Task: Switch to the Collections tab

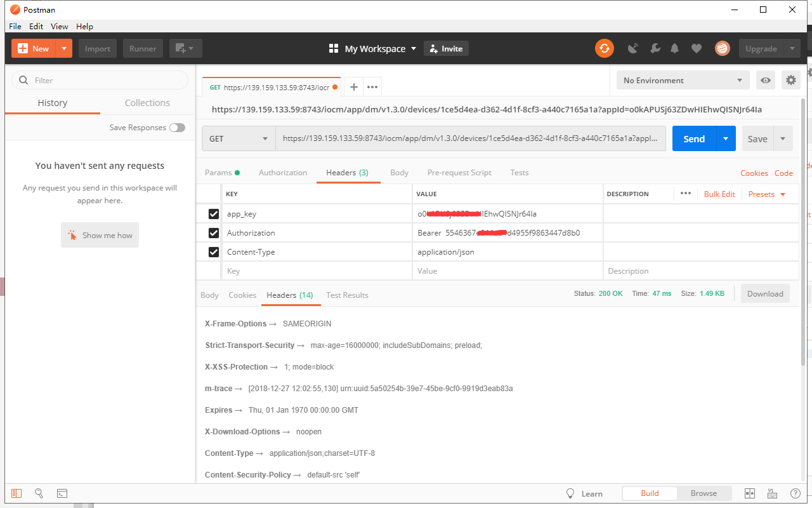Action: pos(147,103)
